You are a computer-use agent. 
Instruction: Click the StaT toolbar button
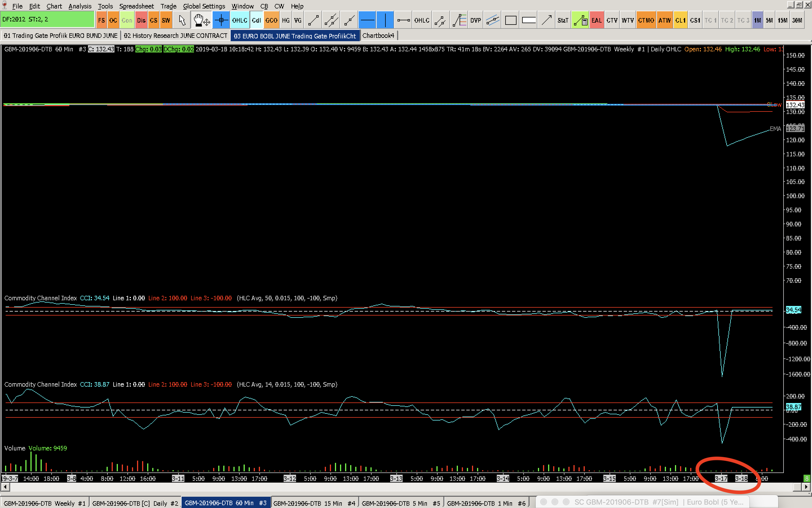coord(563,20)
